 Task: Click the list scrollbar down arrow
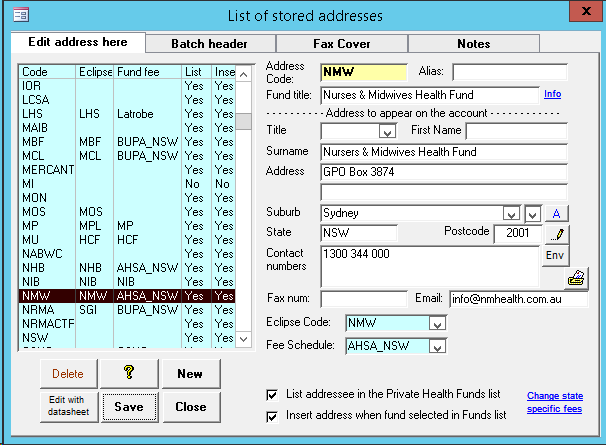point(243,339)
